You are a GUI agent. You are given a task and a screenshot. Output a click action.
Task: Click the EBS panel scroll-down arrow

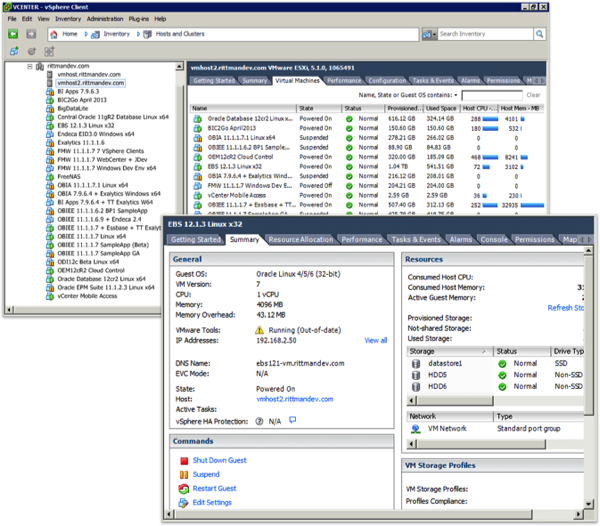(588, 504)
